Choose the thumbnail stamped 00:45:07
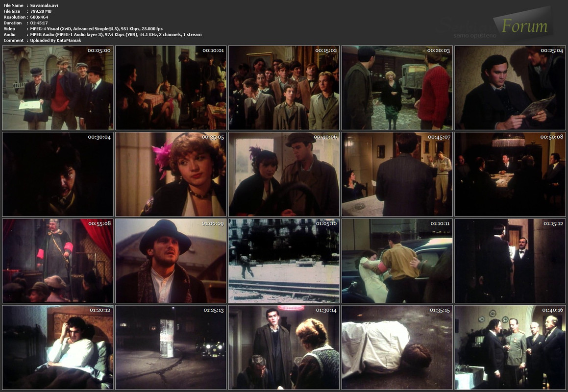 pyautogui.click(x=397, y=174)
